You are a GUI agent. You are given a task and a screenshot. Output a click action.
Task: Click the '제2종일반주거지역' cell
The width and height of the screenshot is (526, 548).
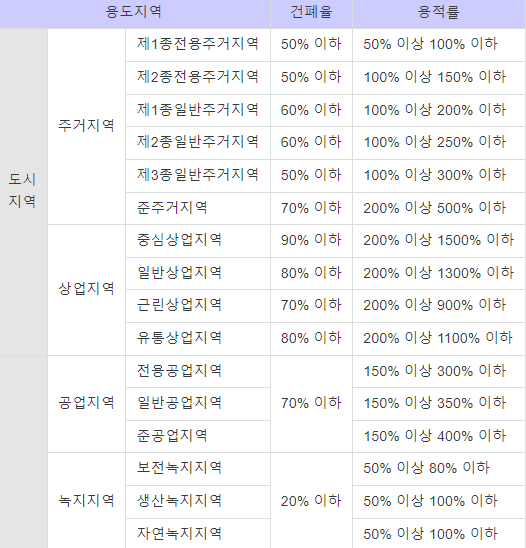coord(198,143)
